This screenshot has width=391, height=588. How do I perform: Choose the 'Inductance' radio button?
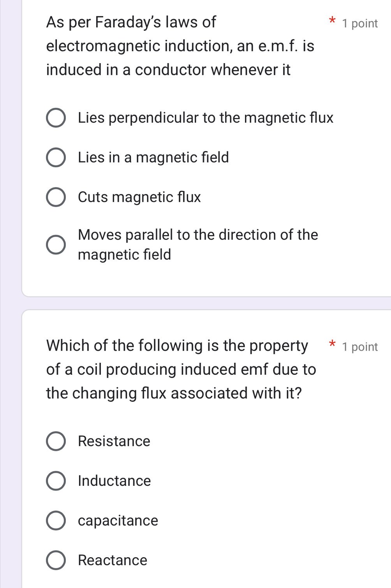coord(56,481)
